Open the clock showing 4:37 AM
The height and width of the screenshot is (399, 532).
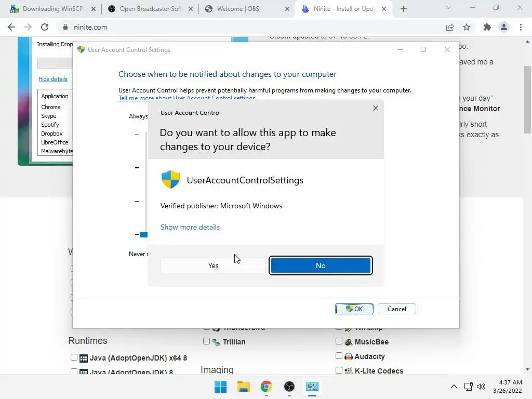pyautogui.click(x=508, y=387)
